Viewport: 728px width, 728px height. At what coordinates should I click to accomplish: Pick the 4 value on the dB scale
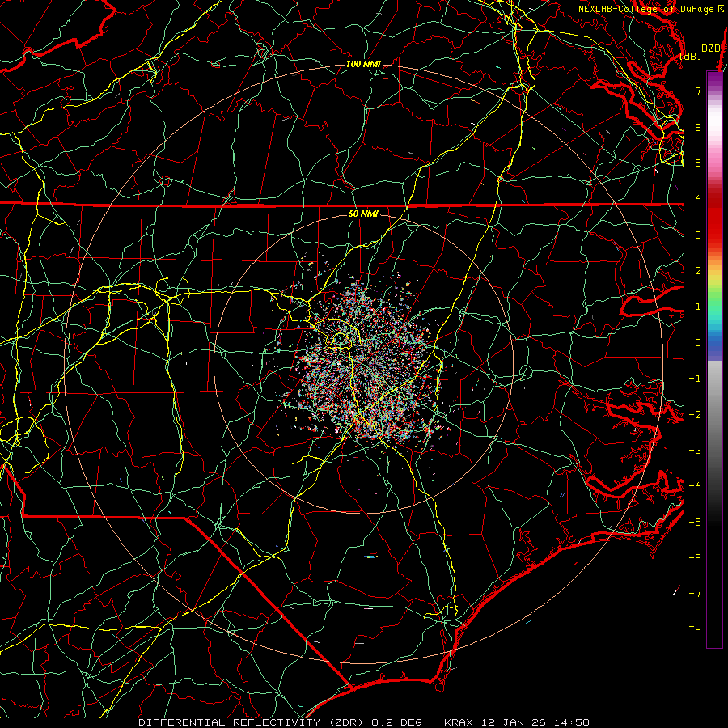pos(698,199)
